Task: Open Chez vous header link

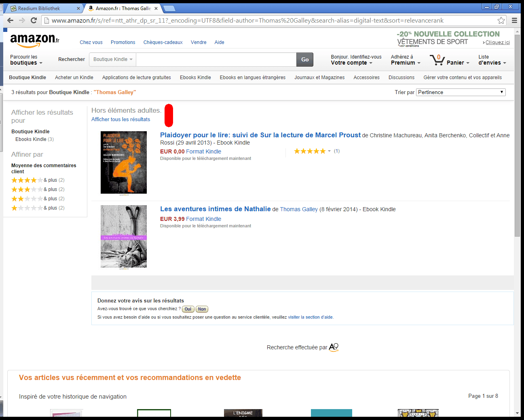Action: [x=91, y=42]
